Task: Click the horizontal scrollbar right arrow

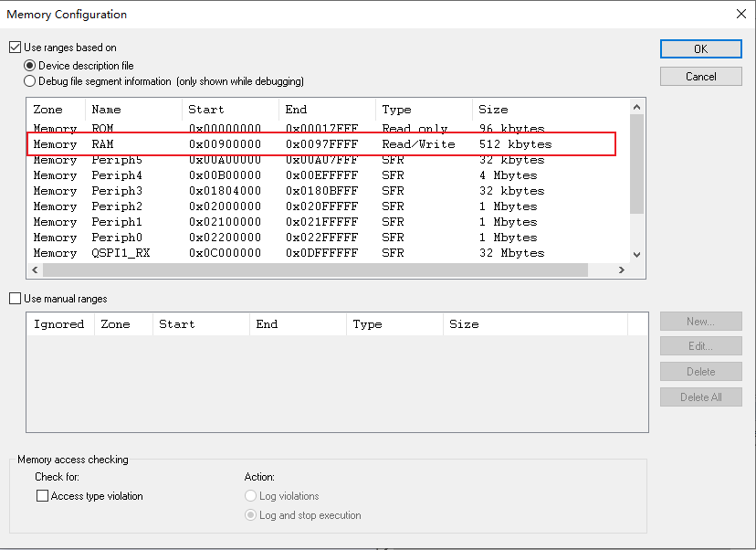Action: (622, 270)
